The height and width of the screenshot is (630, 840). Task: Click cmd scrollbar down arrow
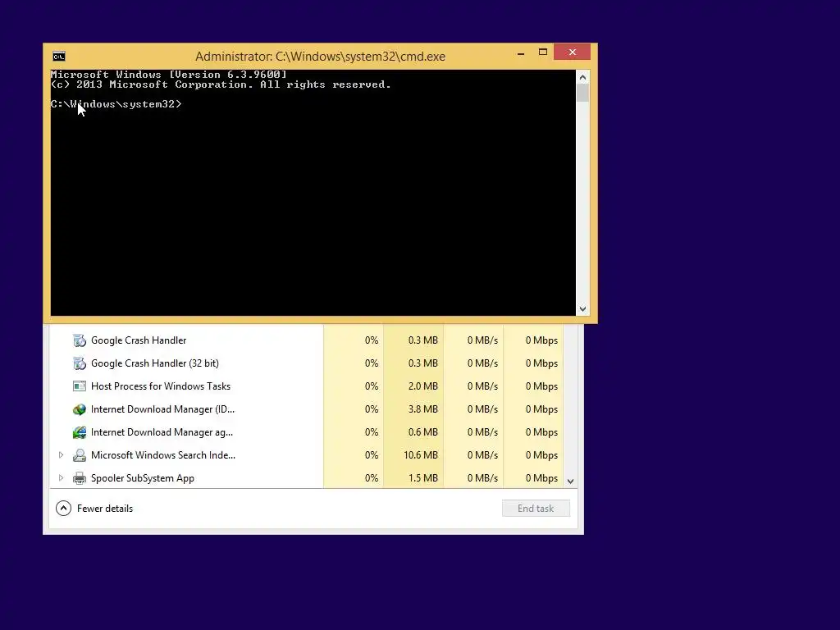pos(583,309)
